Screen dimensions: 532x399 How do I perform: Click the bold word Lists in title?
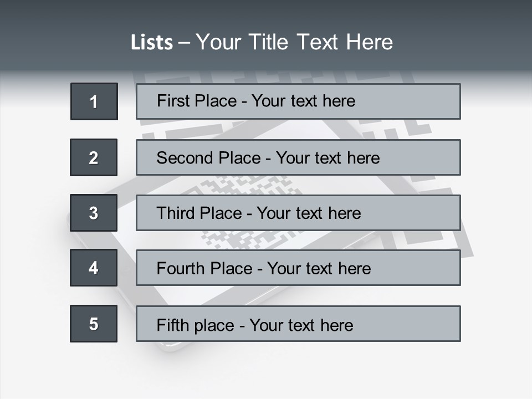152,43
